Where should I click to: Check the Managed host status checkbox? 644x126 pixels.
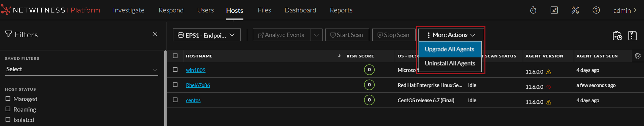[x=8, y=99]
